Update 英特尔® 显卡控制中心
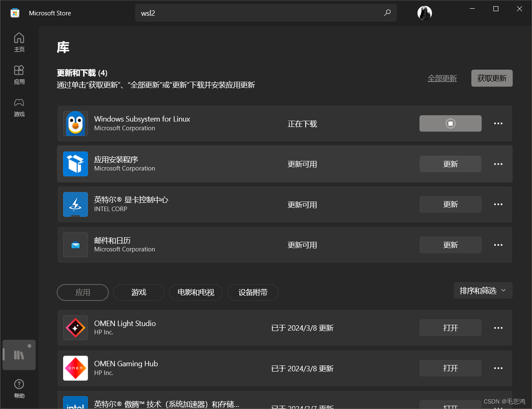Viewport: 532px width, 409px height. (x=450, y=204)
